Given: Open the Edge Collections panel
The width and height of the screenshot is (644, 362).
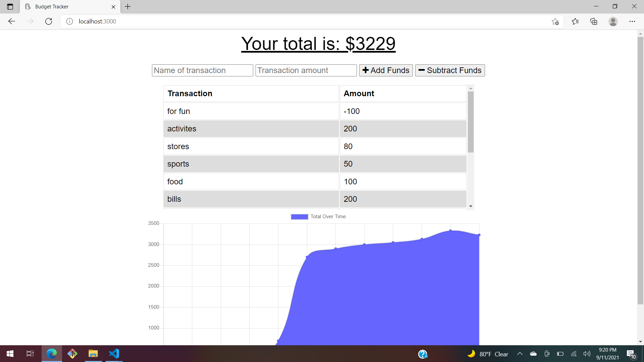Looking at the screenshot, I should tap(594, 21).
